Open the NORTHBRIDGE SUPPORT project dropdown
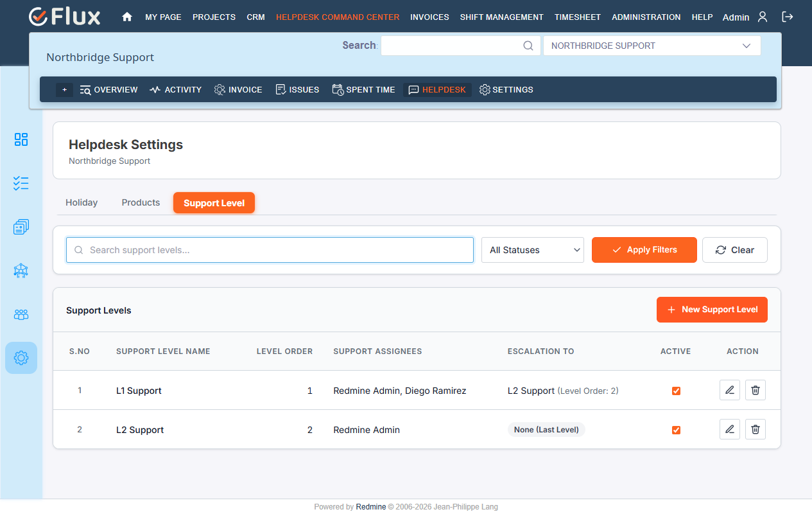 click(x=652, y=46)
